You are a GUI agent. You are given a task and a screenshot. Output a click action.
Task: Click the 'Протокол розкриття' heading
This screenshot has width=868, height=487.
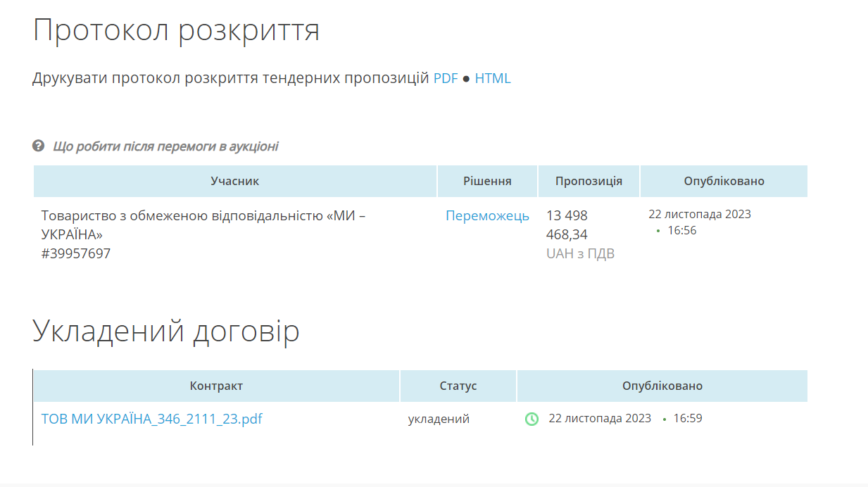(x=176, y=30)
